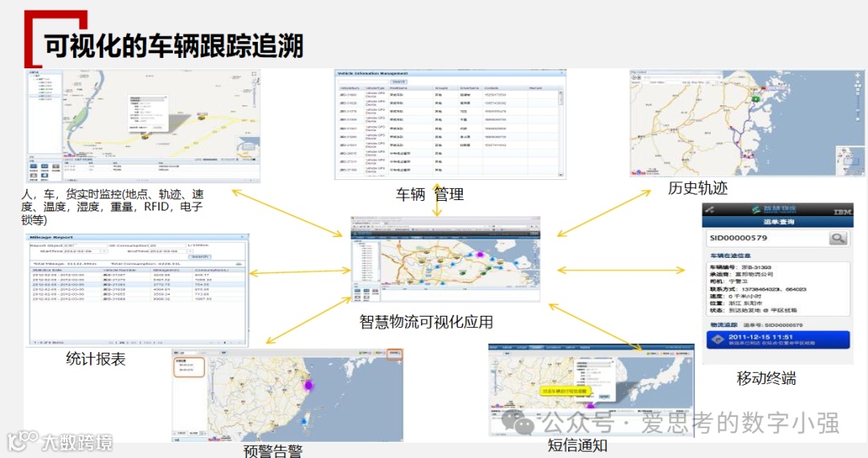The image size is (868, 458).
Task: Close the Vehicle Information Management window
Action: [x=562, y=73]
